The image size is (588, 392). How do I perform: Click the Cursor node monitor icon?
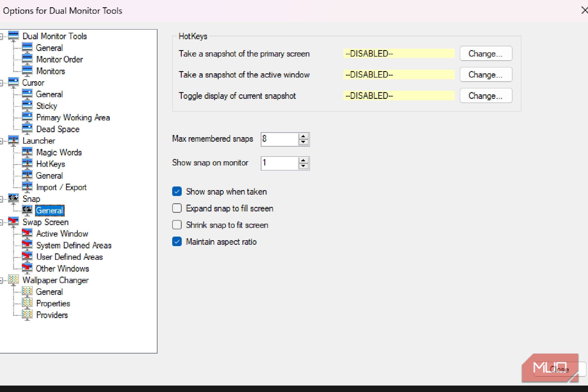13,82
